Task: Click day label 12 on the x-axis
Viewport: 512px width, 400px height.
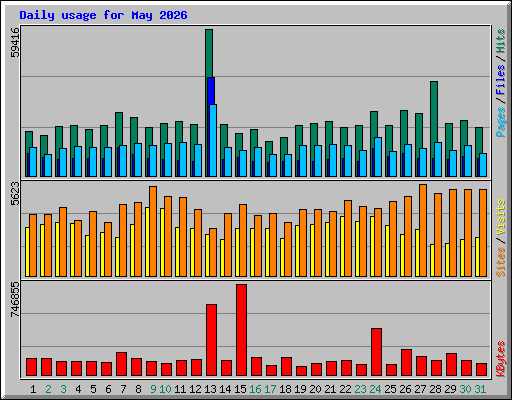Action: 195,389
